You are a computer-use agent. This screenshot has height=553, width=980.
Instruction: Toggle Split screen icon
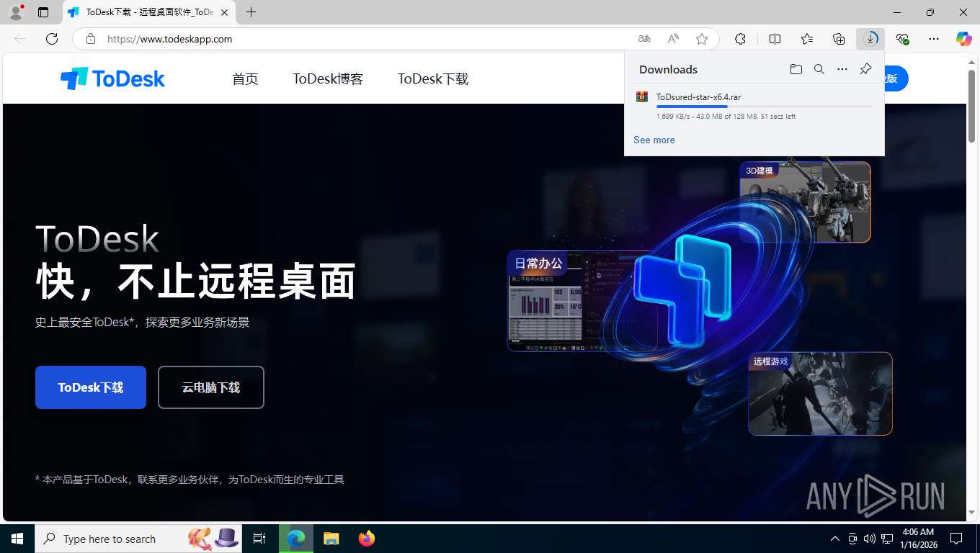775,39
